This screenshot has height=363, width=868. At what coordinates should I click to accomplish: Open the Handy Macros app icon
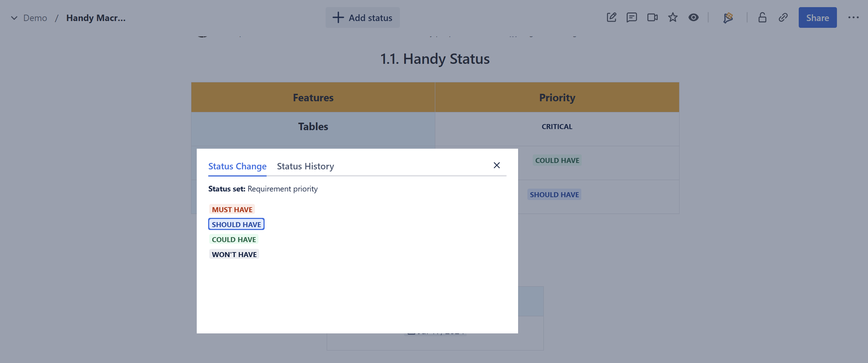(728, 17)
